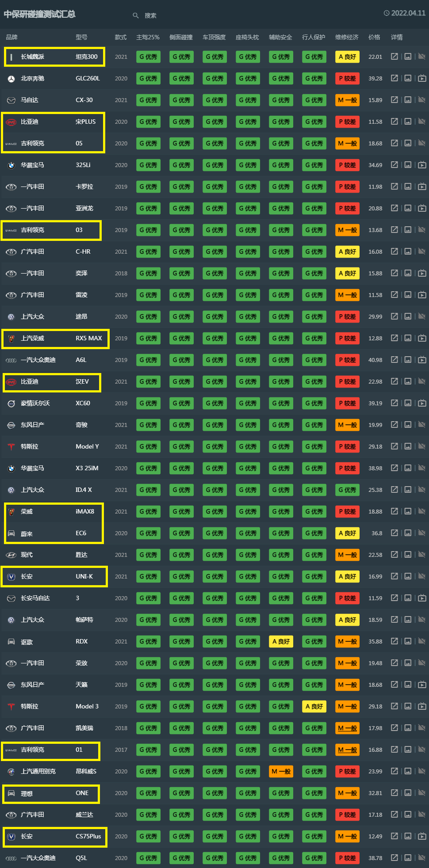
Task: Select the 胜达 model cell
Action: [x=81, y=555]
